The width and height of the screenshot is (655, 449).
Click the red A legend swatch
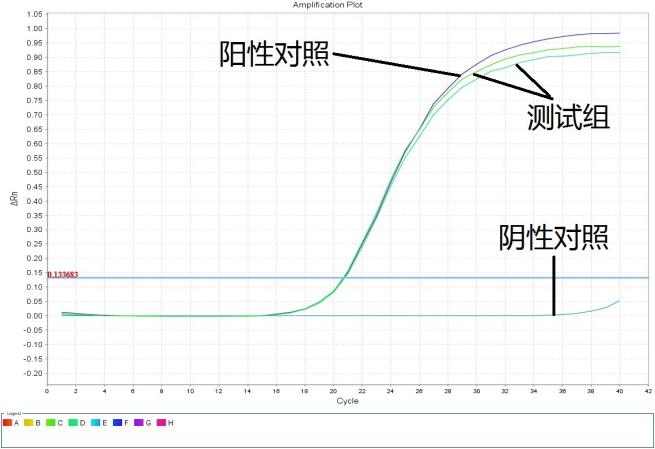coord(8,423)
